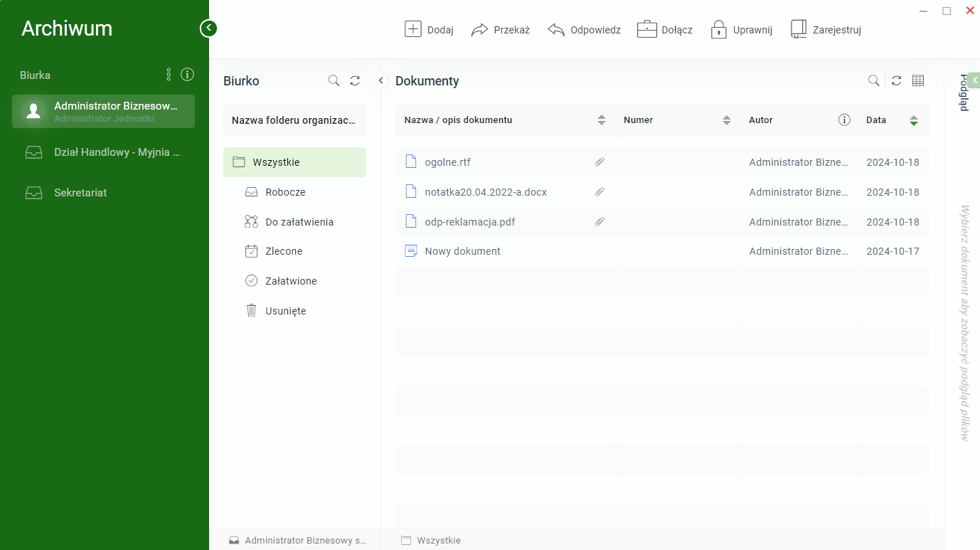Refresh the Biurko folder list
The image size is (980, 550).
click(x=355, y=81)
